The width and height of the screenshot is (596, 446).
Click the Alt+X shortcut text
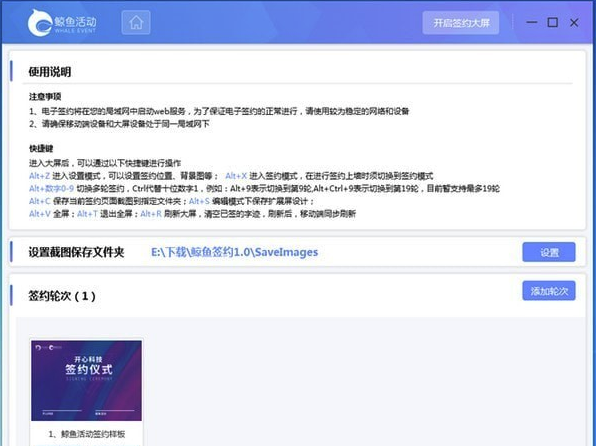pos(236,176)
